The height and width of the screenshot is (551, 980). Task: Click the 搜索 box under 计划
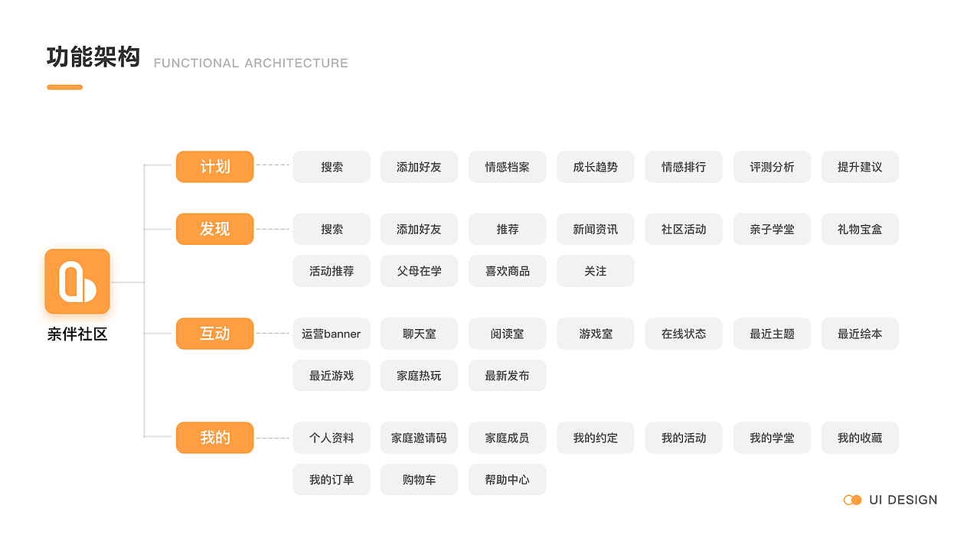331,167
